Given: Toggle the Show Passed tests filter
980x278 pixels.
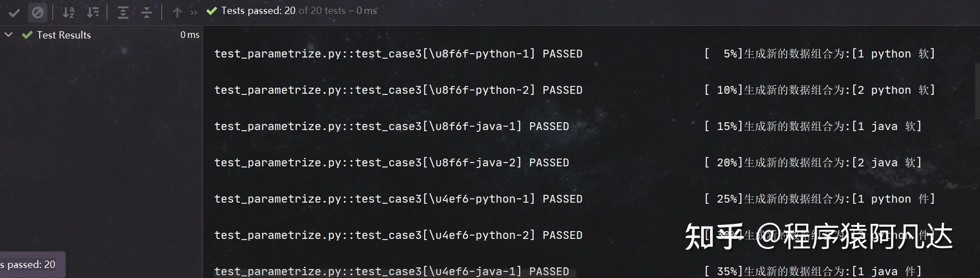Looking at the screenshot, I should [x=15, y=12].
